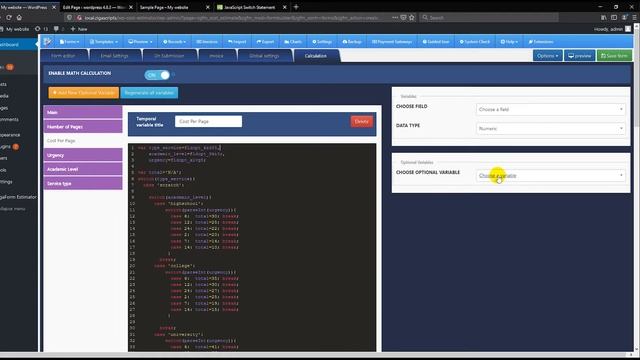Open the Options dropdown button
The height and width of the screenshot is (360, 640).
point(547,56)
